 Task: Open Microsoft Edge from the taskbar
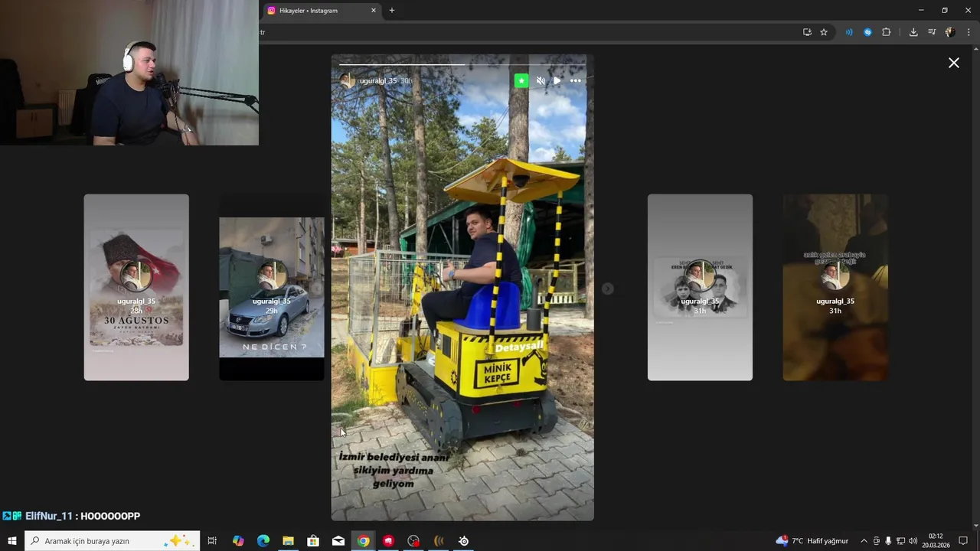[x=263, y=541]
